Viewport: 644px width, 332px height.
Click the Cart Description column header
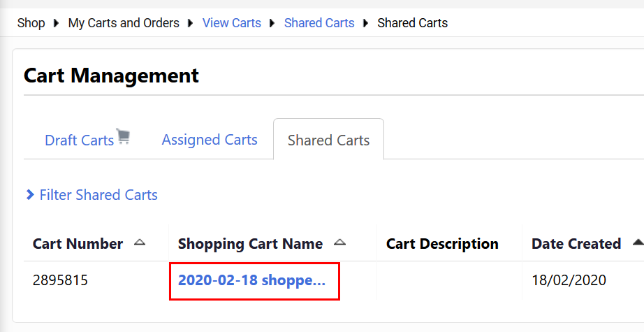(442, 244)
